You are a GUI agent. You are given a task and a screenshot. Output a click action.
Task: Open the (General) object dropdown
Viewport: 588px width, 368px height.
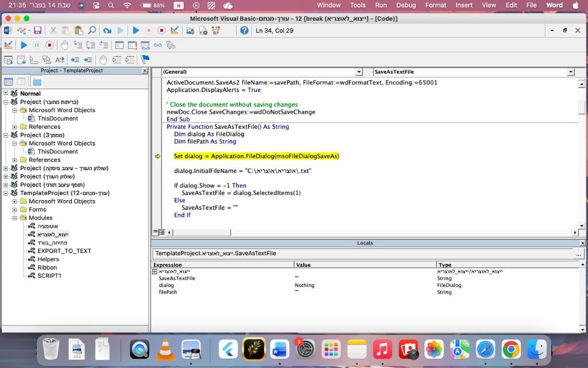click(359, 72)
